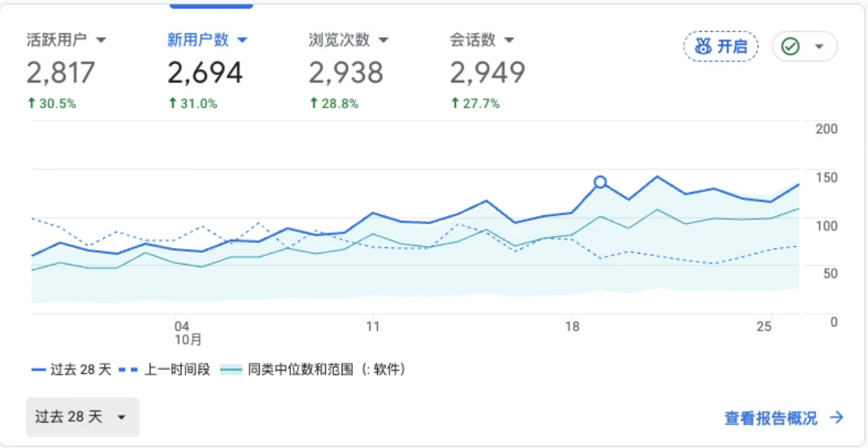Click the 同类中位数和范围 legend entry

[x=312, y=370]
